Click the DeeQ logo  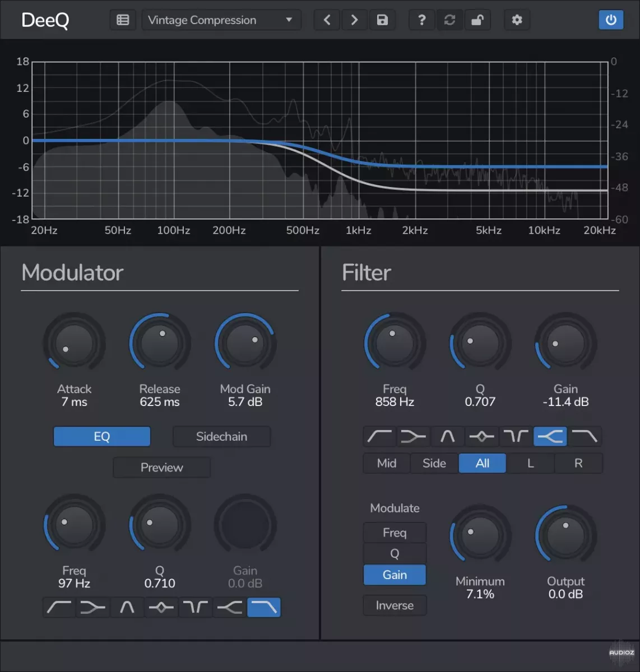point(45,20)
